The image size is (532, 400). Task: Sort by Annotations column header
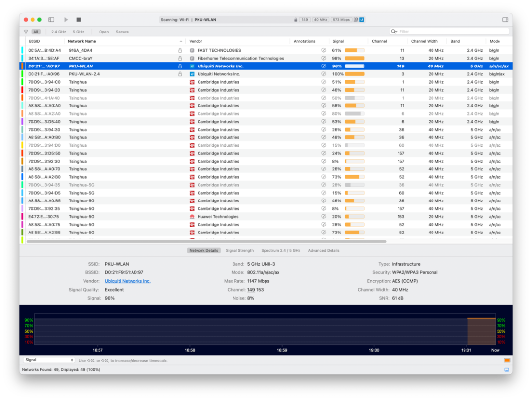[x=304, y=41]
